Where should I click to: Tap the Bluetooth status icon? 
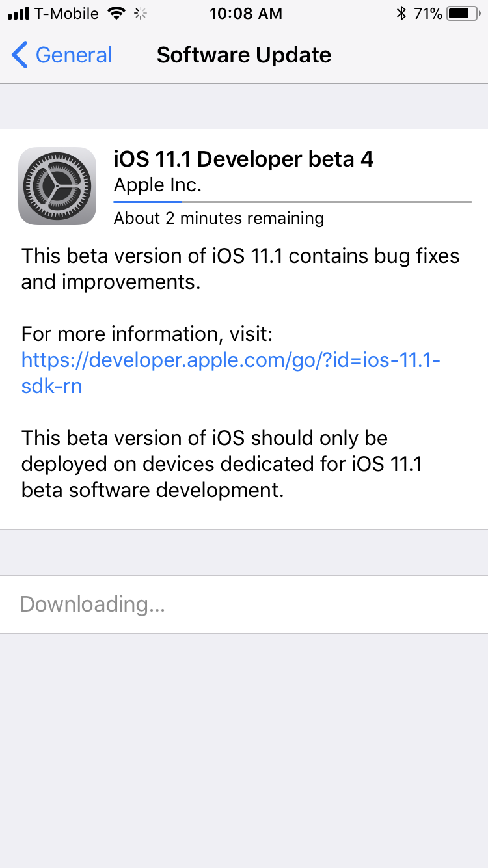[401, 13]
